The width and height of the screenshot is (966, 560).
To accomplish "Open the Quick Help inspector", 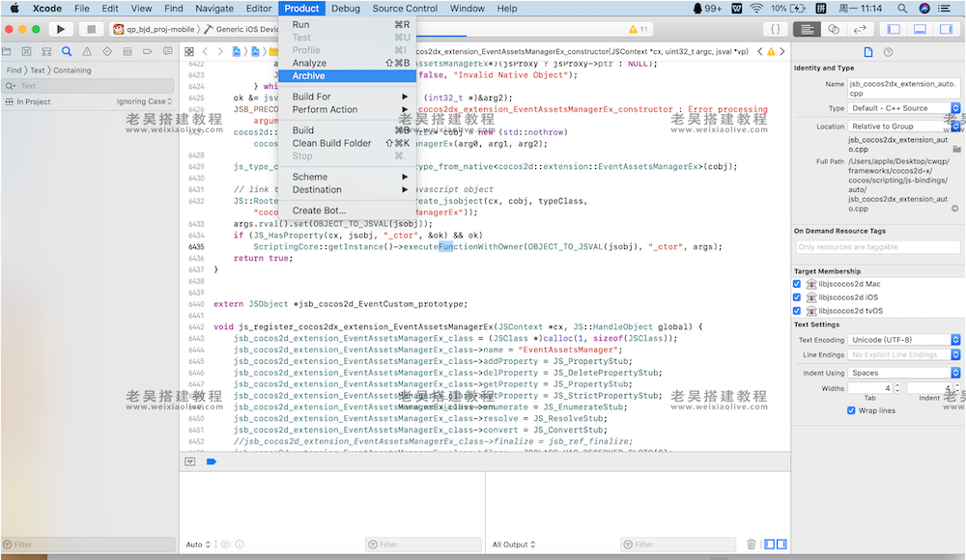I will click(x=888, y=52).
